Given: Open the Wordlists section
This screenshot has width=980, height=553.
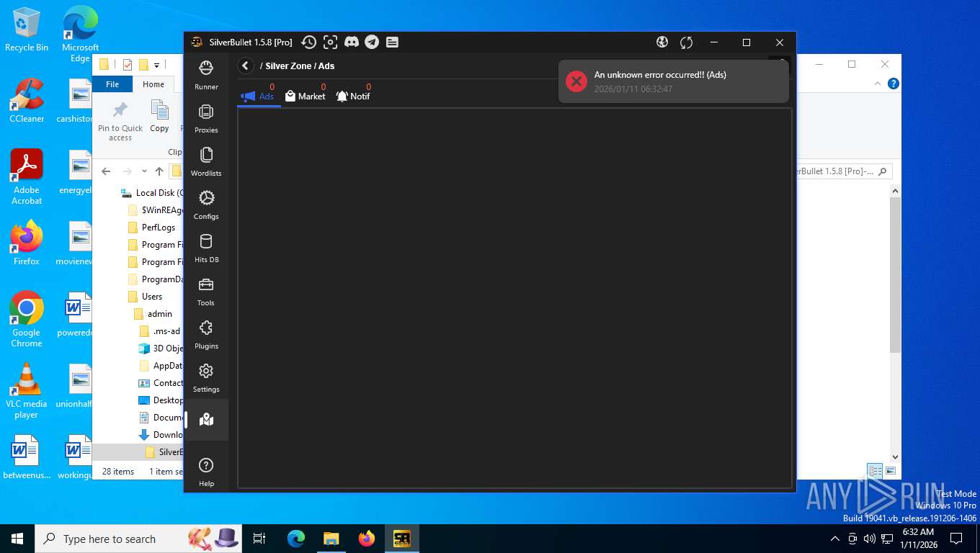Looking at the screenshot, I should click(x=206, y=161).
